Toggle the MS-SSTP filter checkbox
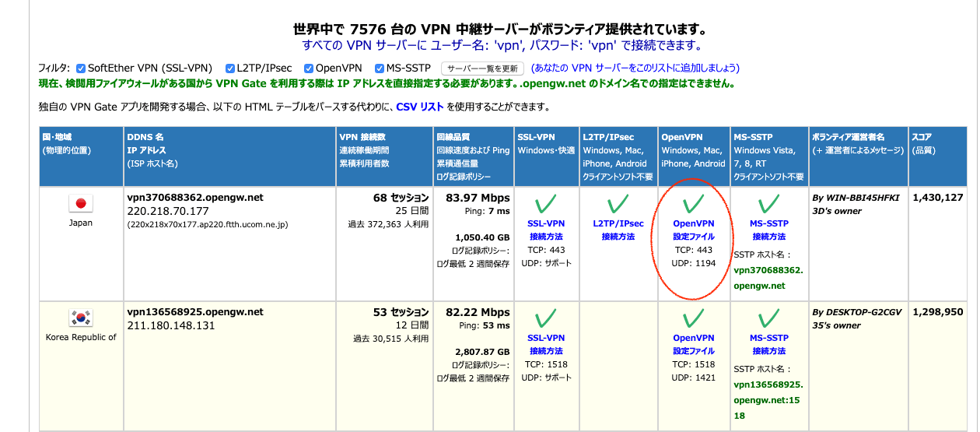 pos(380,68)
